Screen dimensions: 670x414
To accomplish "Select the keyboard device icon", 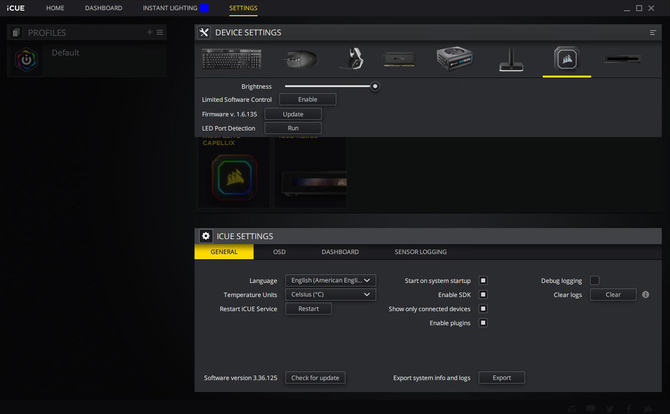I will (x=231, y=59).
